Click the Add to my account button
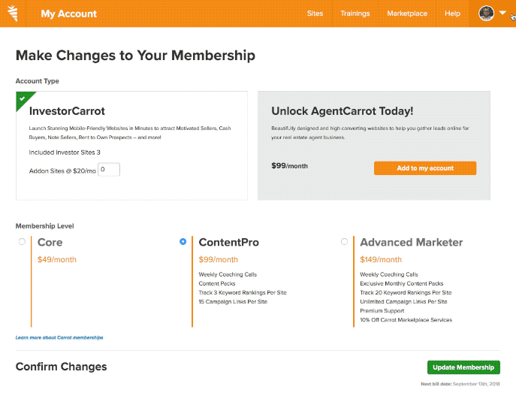This screenshot has height=420, width=516. (x=425, y=168)
